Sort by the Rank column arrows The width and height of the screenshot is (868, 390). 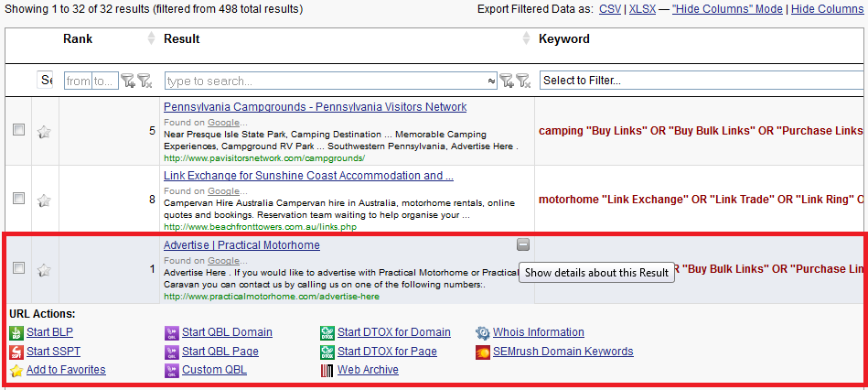click(152, 38)
